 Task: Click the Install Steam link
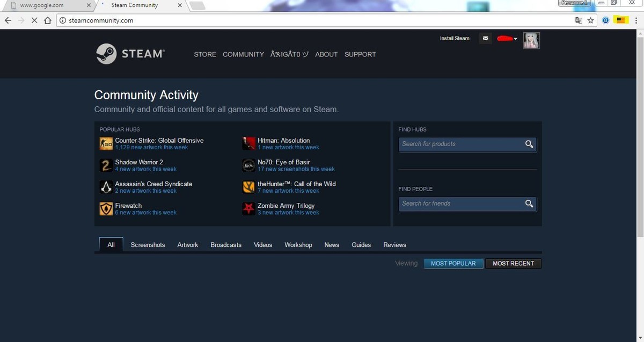(x=455, y=39)
